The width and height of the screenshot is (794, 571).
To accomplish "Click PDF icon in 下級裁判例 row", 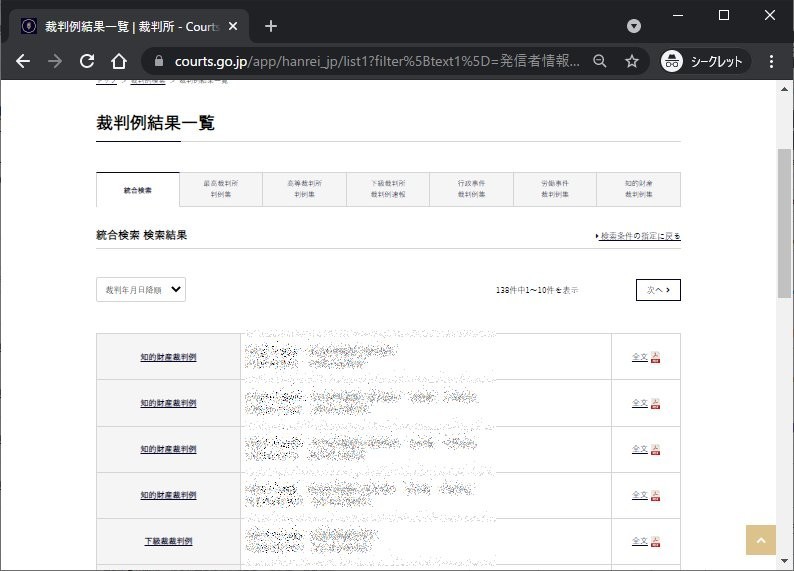I will pos(655,542).
